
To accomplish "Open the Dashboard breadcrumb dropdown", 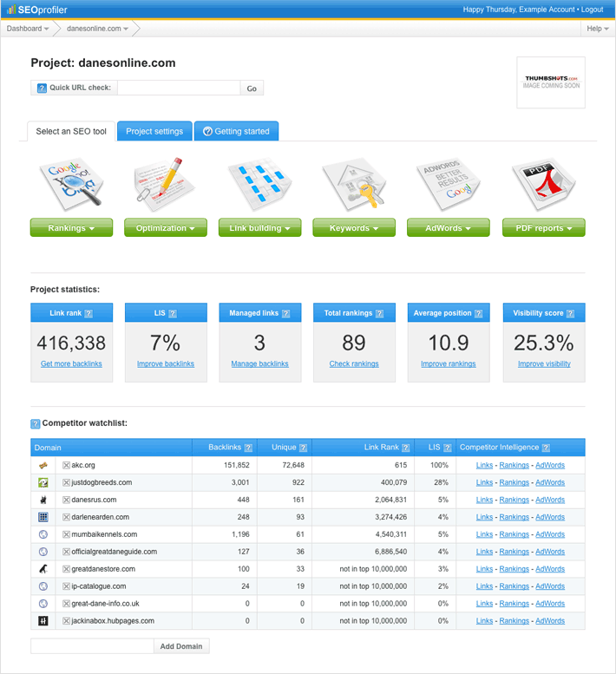I will tap(28, 29).
